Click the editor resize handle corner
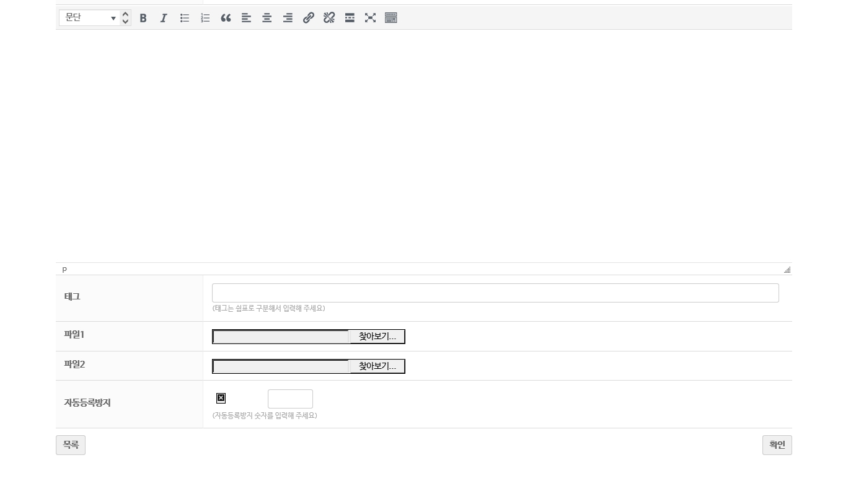Screen dimensions: 856x504 pyautogui.click(x=787, y=270)
